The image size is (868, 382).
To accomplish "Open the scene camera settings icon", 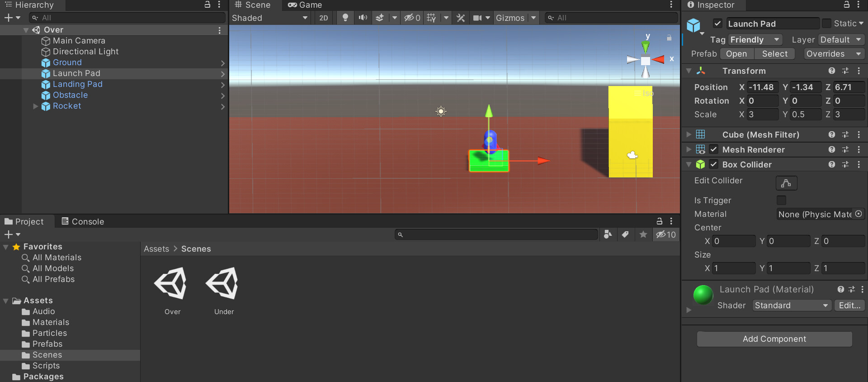I will 477,18.
